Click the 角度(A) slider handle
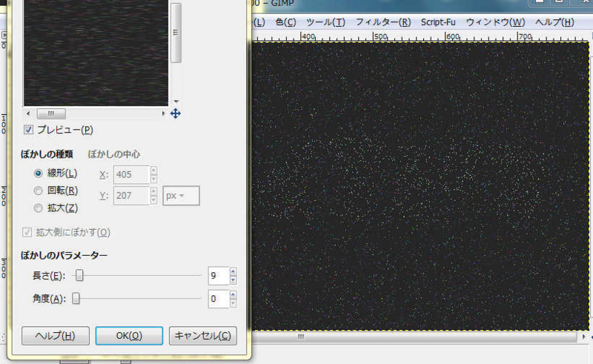 pos(76,299)
